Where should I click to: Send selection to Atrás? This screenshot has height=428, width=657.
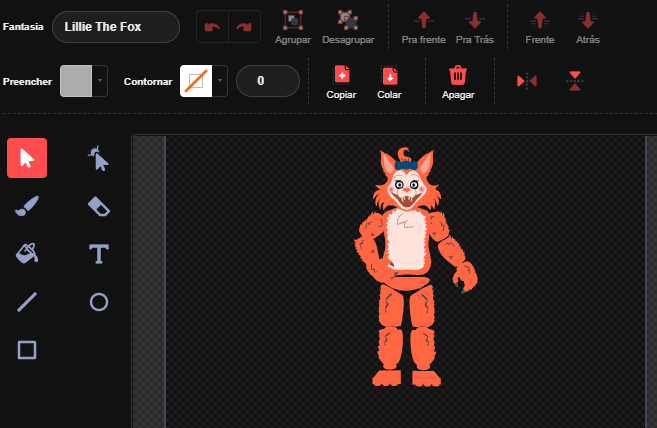click(588, 27)
